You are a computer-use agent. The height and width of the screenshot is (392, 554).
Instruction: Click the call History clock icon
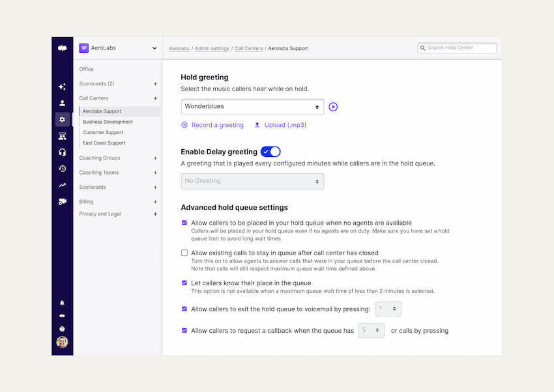[x=62, y=168]
